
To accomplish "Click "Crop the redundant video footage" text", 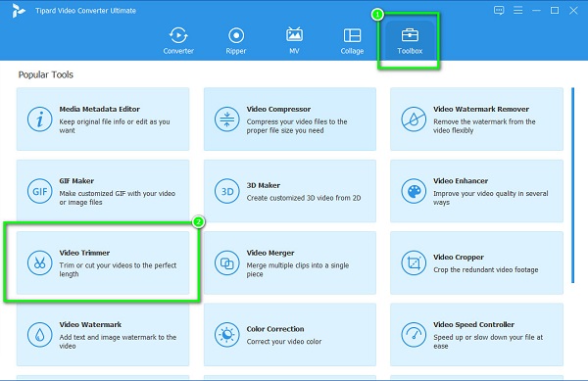I will pyautogui.click(x=486, y=269).
